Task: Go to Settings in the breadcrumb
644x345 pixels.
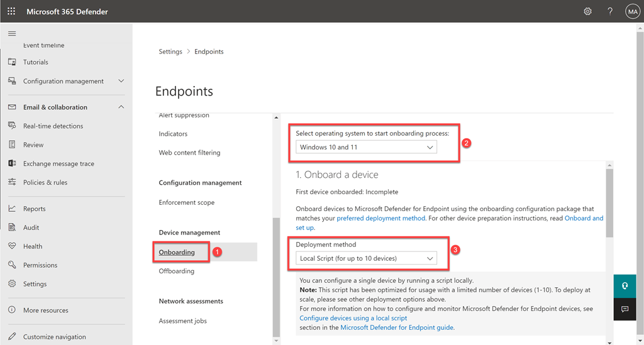Action: (x=170, y=52)
